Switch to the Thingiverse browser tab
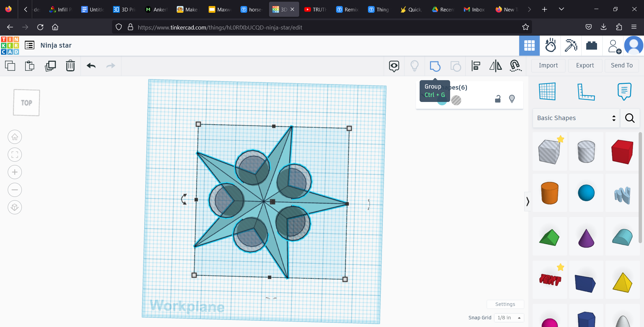The width and height of the screenshot is (644, 327). 378,9
